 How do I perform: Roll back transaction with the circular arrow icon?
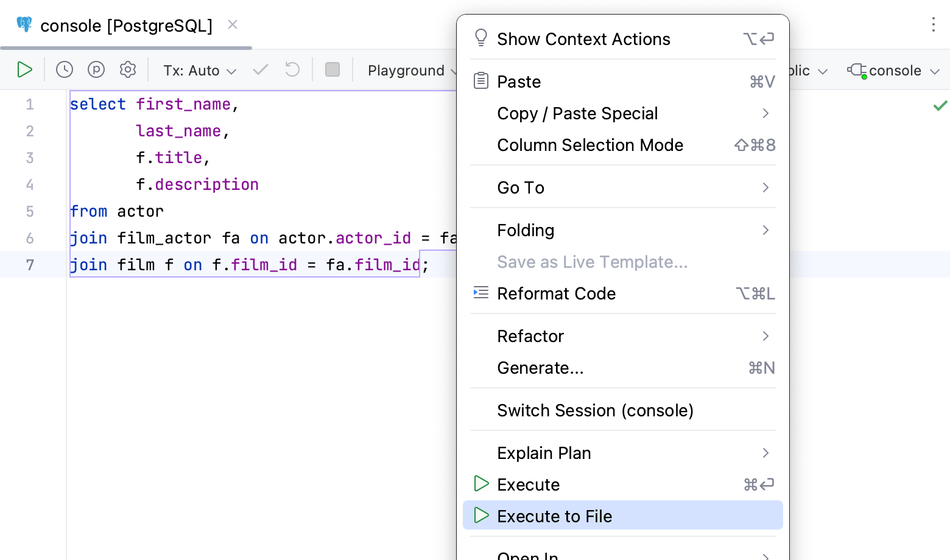292,69
